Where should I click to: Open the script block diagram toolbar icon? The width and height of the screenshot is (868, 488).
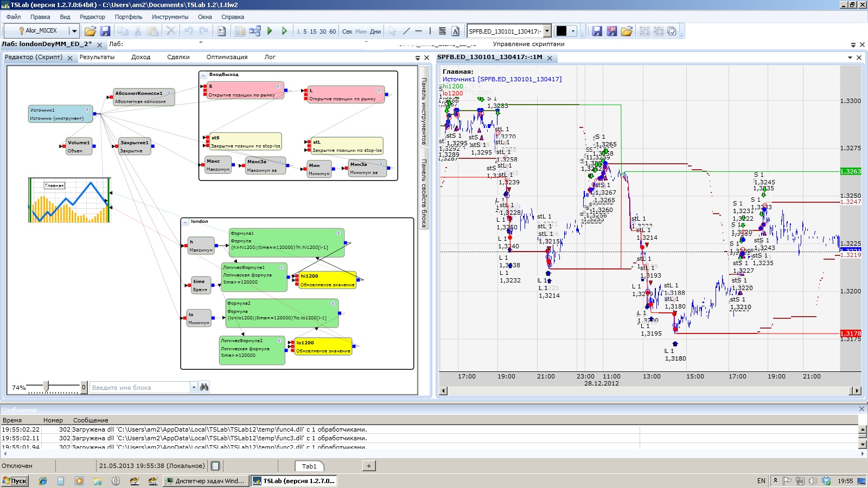click(x=255, y=31)
